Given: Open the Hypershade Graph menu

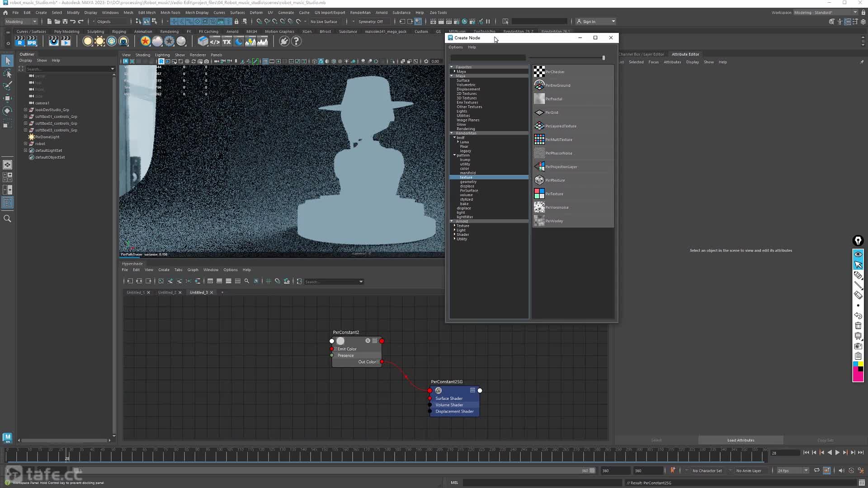Looking at the screenshot, I should (193, 270).
